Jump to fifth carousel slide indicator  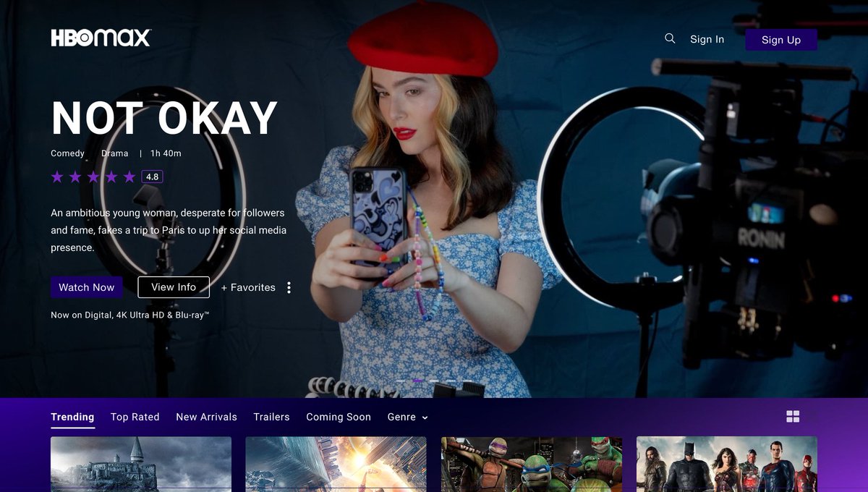tap(467, 381)
